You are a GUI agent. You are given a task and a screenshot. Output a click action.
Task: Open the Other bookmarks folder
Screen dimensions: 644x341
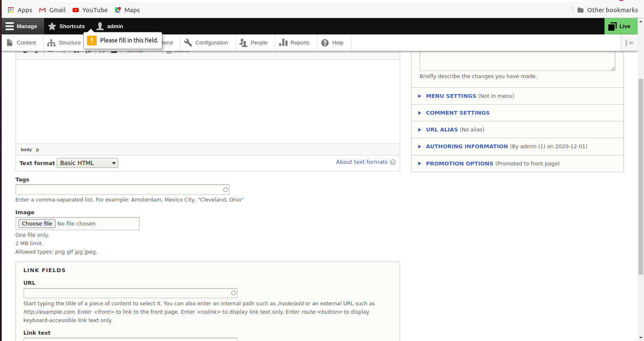pyautogui.click(x=607, y=10)
